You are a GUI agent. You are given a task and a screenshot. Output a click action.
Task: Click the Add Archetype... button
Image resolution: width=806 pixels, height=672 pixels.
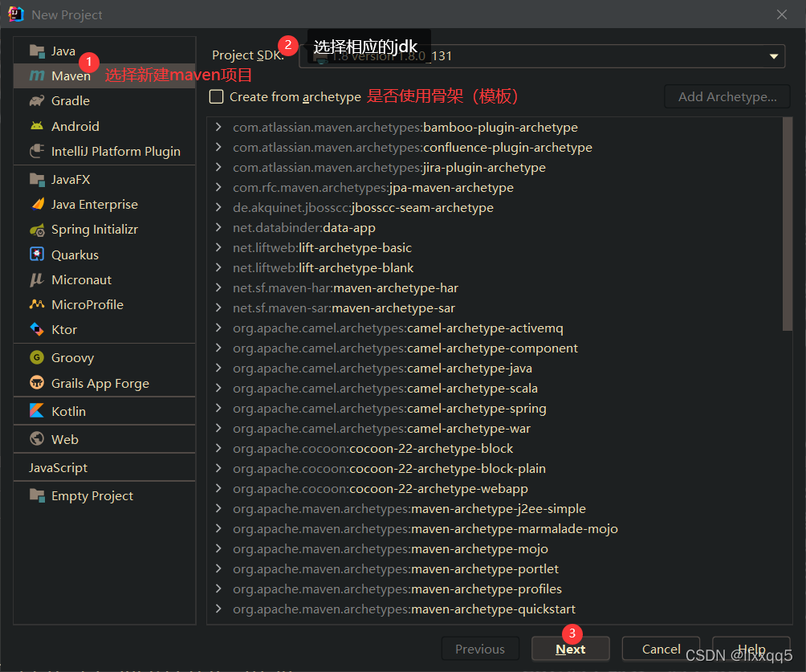(727, 96)
